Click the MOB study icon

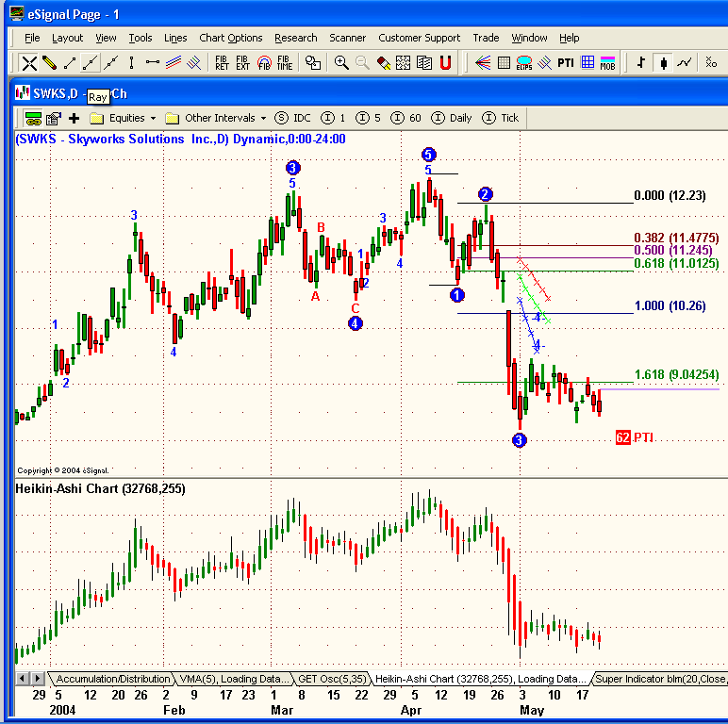pos(608,63)
